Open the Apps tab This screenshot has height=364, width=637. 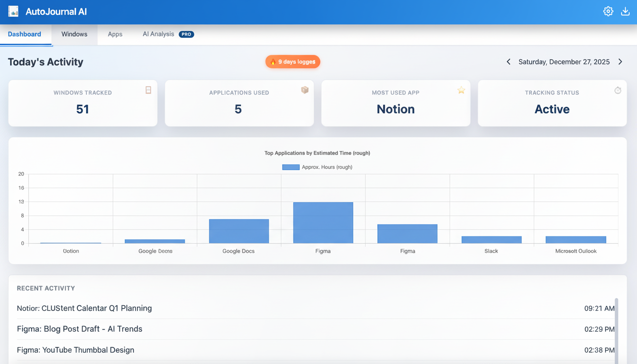pyautogui.click(x=115, y=34)
